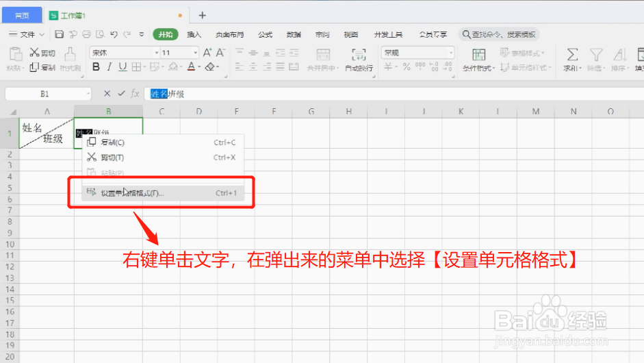The height and width of the screenshot is (363, 644).
Task: Click the 剪切 scissors icon in ribbon
Action: tap(34, 53)
